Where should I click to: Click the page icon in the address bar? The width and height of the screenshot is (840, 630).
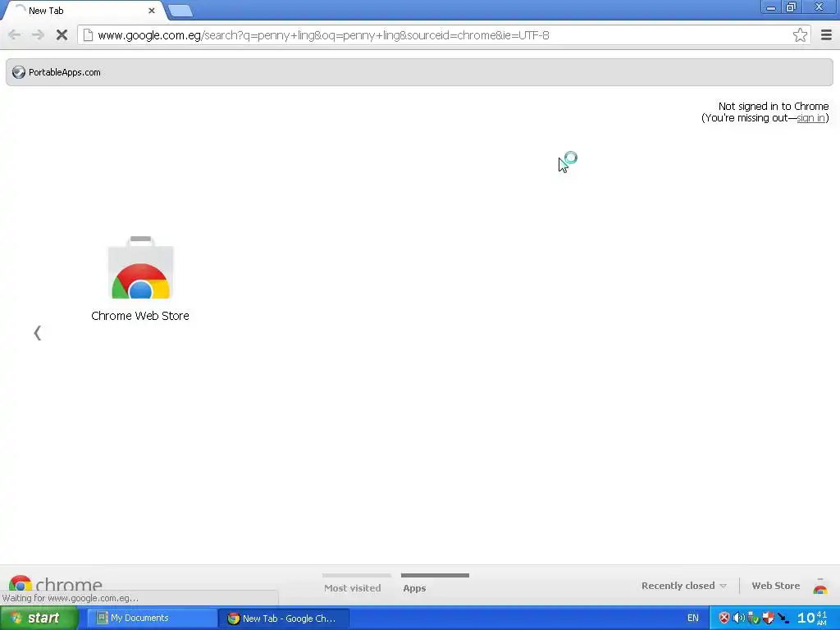pos(88,35)
